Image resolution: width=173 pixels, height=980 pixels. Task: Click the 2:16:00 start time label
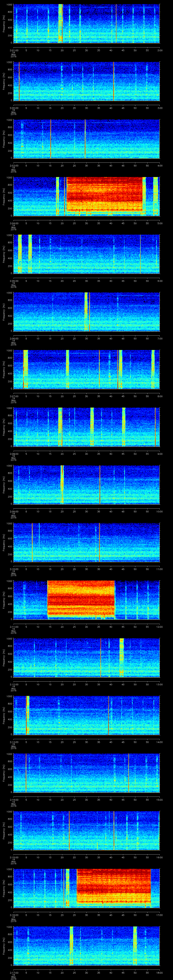click(x=14, y=915)
